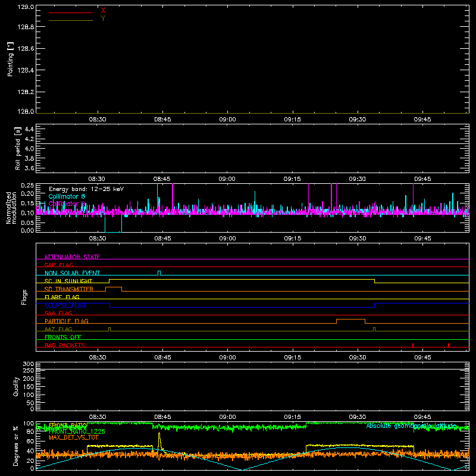Click the white roll period line
Screen dimensions: 476x476
(x=252, y=143)
